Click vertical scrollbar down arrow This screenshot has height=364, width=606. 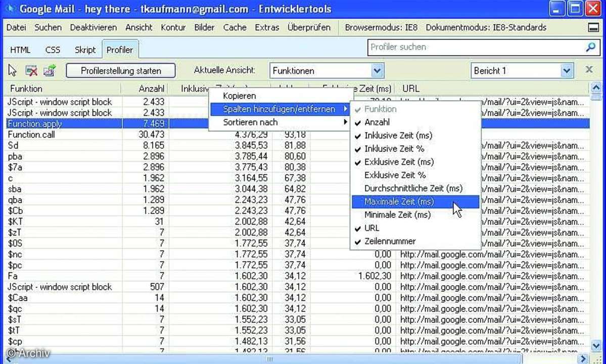point(596,345)
